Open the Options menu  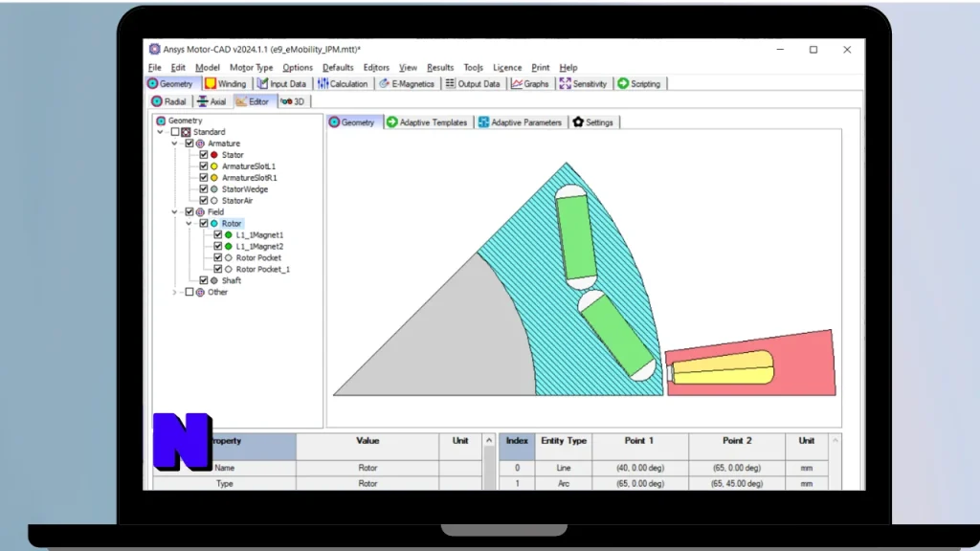[x=298, y=68]
